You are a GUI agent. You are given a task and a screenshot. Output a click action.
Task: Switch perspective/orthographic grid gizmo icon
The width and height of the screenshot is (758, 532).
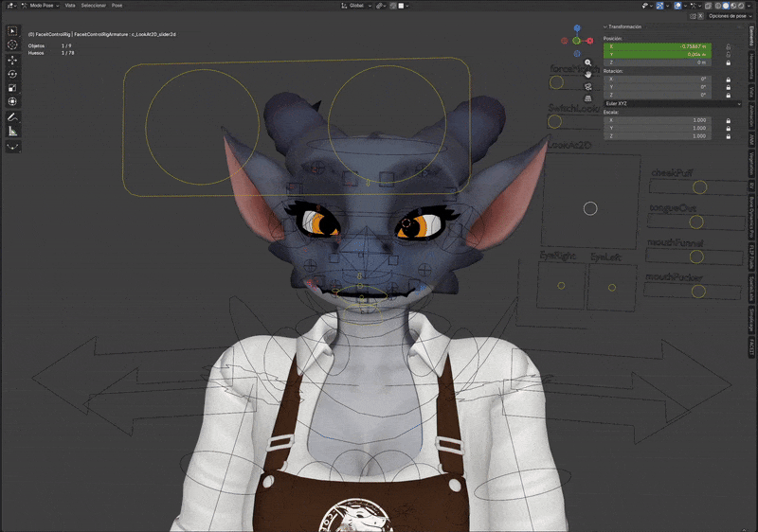[x=587, y=98]
